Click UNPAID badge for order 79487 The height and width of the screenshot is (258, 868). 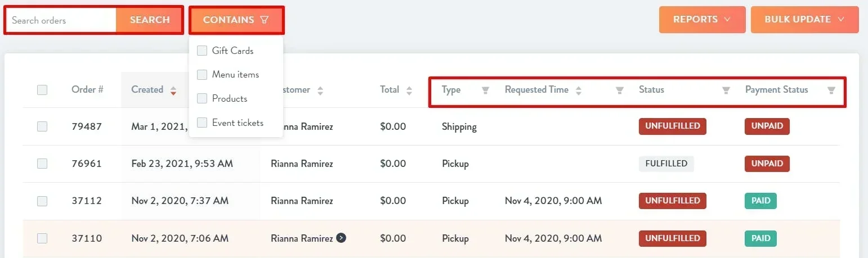[767, 126]
